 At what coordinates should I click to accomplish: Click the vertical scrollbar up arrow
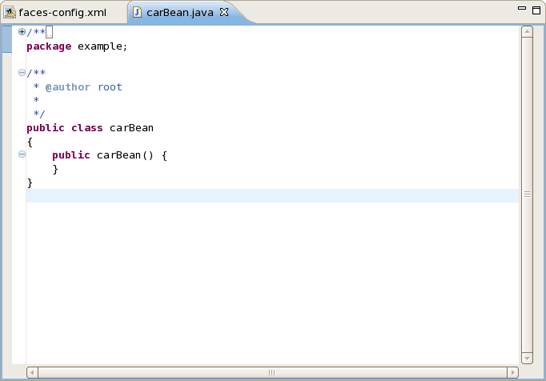[x=527, y=32]
